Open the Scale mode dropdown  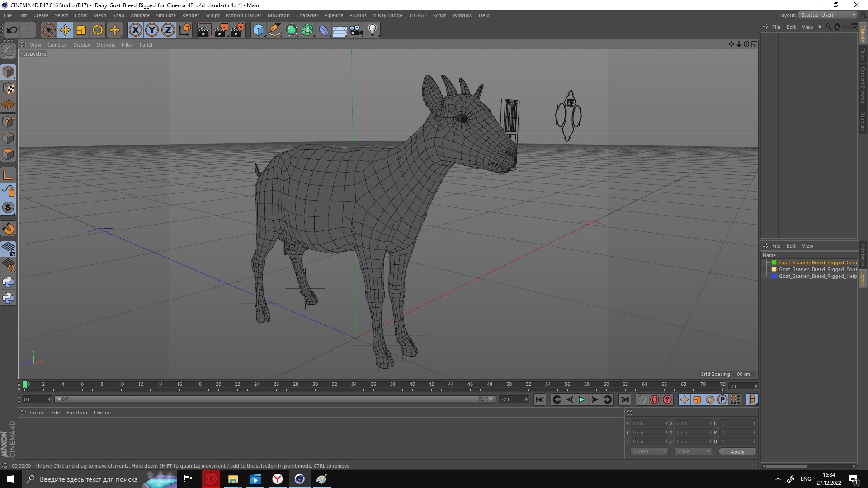[x=693, y=451]
